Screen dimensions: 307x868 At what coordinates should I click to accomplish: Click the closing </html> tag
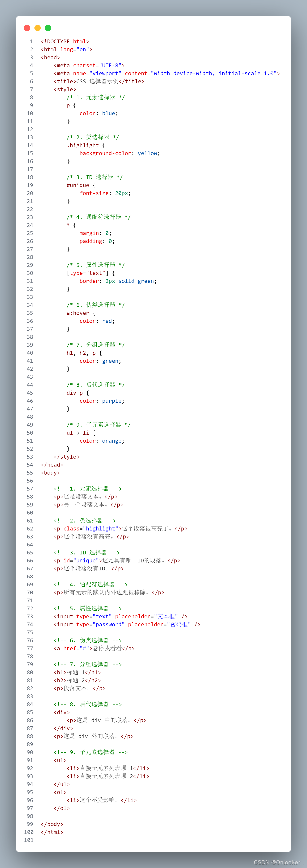point(52,832)
